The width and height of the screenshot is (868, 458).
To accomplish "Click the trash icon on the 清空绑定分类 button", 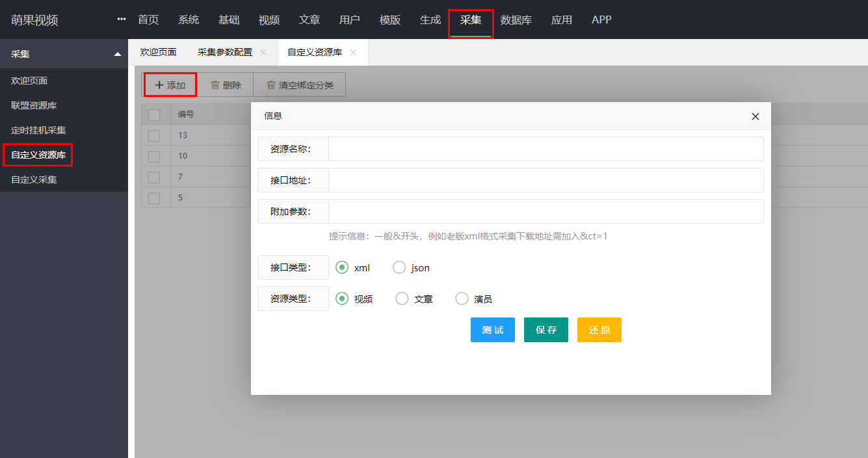I will click(x=270, y=85).
